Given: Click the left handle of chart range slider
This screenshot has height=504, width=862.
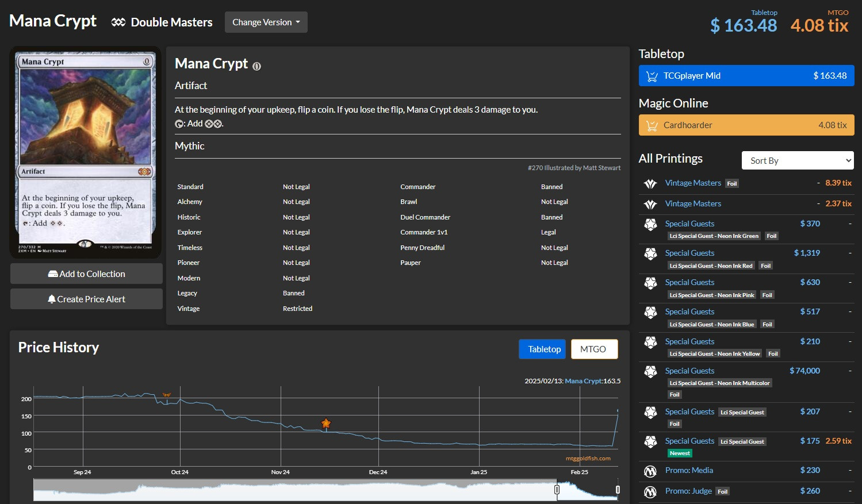Looking at the screenshot, I should click(557, 490).
